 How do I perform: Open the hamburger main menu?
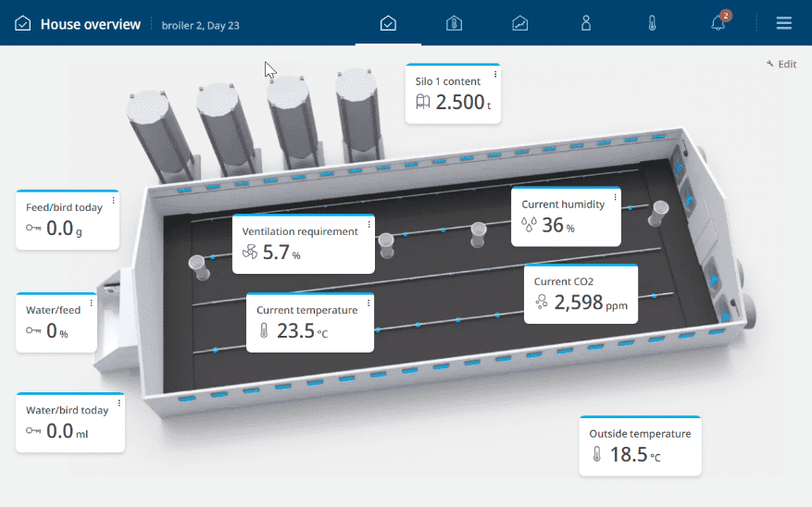coord(783,23)
